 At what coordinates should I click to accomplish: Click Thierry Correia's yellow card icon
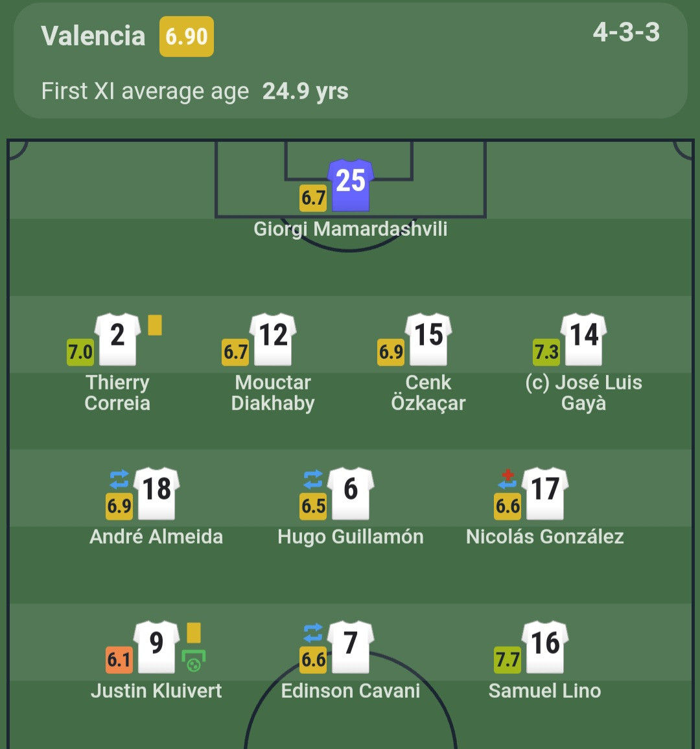[x=155, y=325]
